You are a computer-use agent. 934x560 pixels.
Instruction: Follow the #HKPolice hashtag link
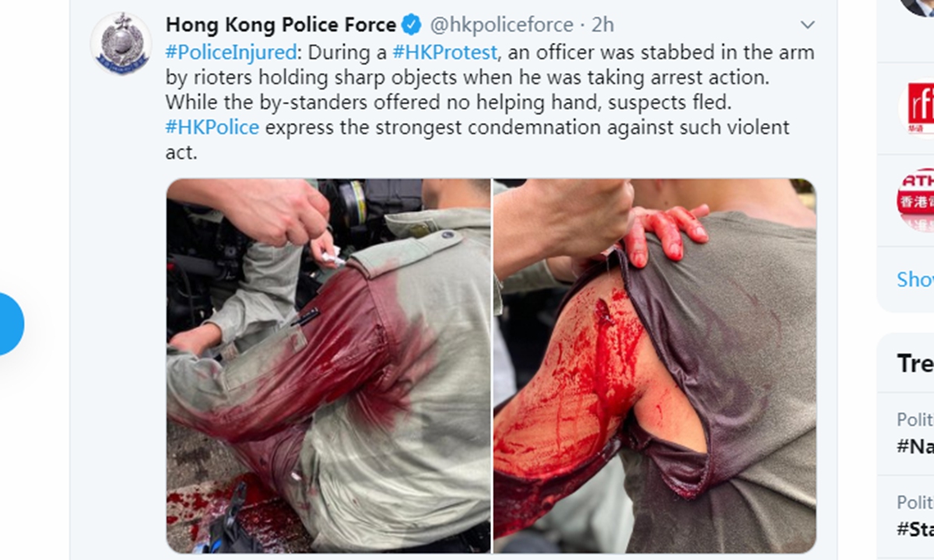[212, 127]
